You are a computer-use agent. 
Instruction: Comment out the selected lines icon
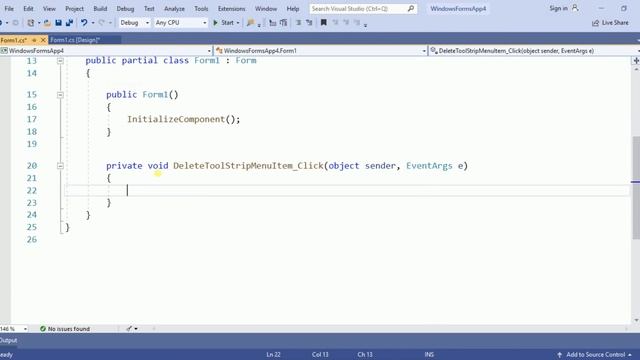coord(298,23)
